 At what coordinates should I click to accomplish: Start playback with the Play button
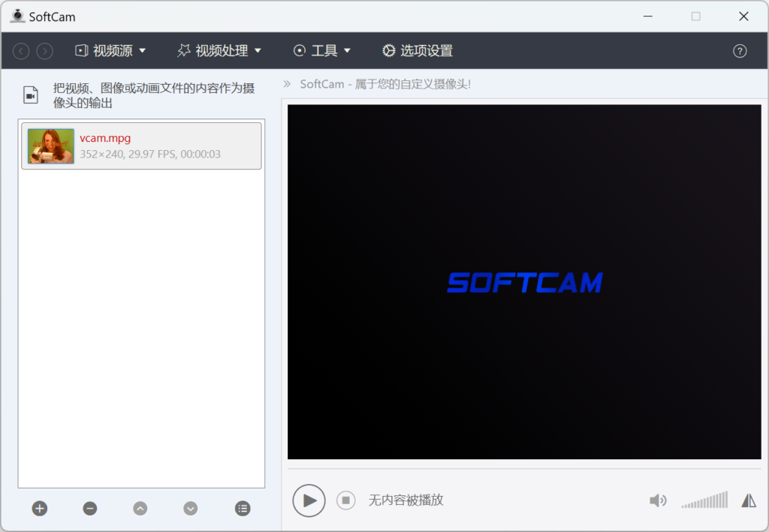click(309, 500)
